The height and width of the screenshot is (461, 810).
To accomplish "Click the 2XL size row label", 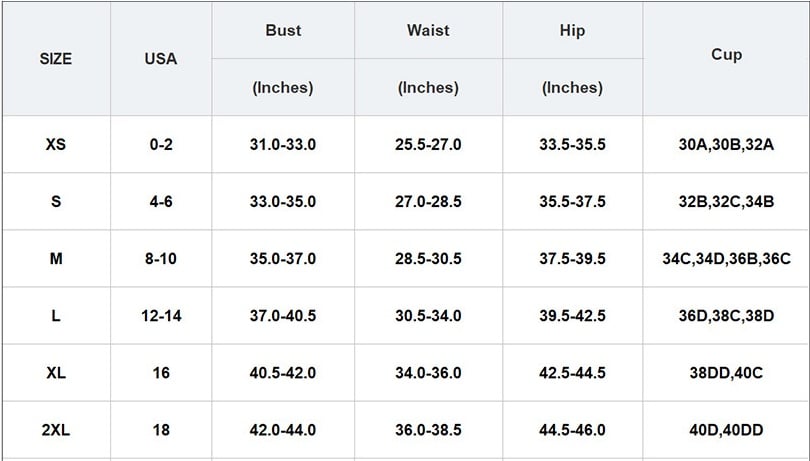I will point(56,429).
